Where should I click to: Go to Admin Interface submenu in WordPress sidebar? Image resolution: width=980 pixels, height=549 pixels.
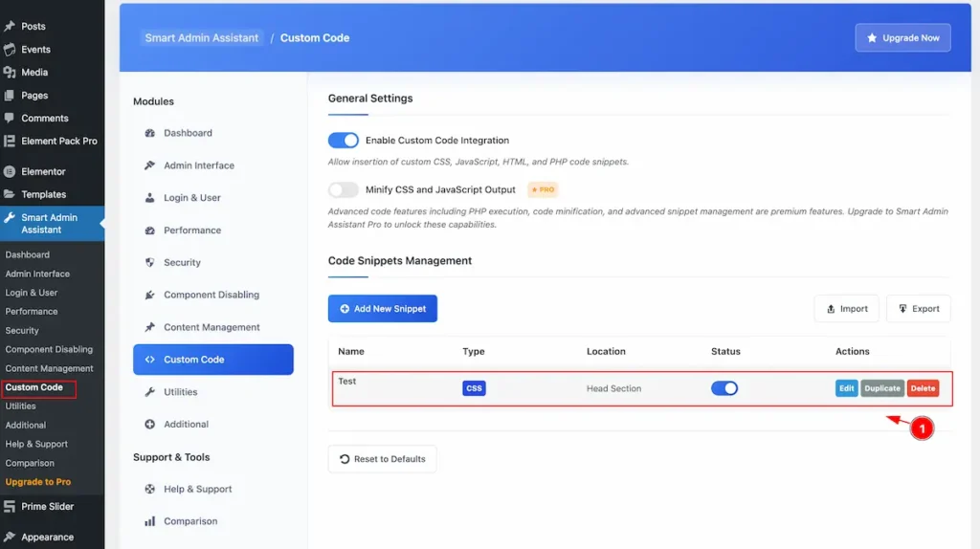pos(37,274)
